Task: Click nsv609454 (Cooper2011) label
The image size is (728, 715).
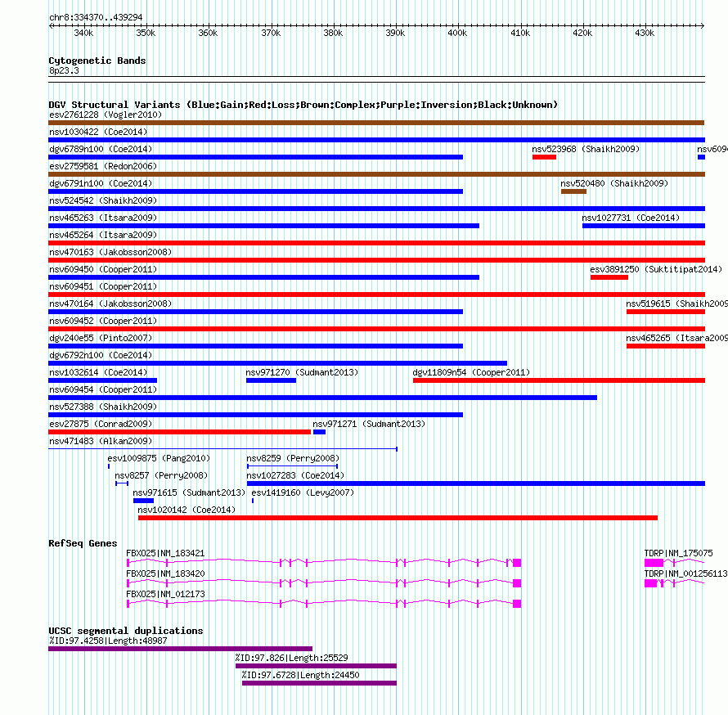Action: (x=103, y=389)
